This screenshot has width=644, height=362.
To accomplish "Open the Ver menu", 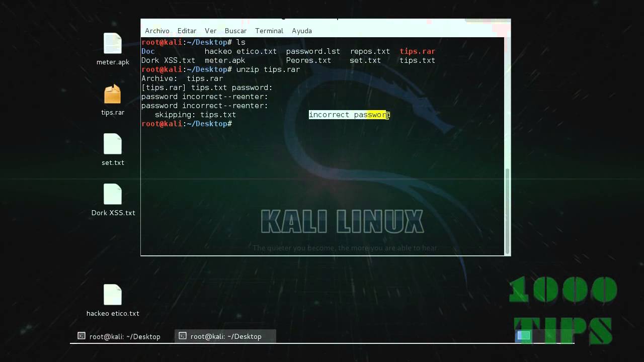I will (210, 31).
